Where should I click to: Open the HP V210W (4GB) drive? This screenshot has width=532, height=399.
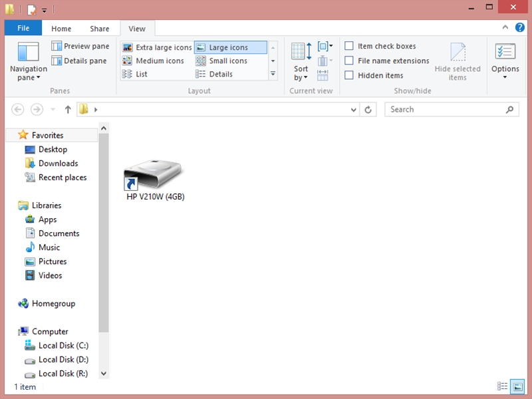154,172
